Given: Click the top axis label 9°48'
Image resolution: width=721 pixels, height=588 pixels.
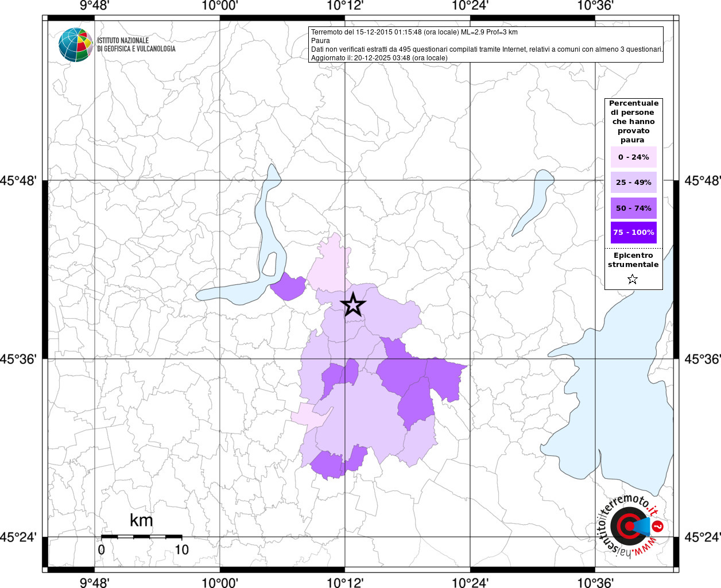Looking at the screenshot, I should pyautogui.click(x=95, y=6).
